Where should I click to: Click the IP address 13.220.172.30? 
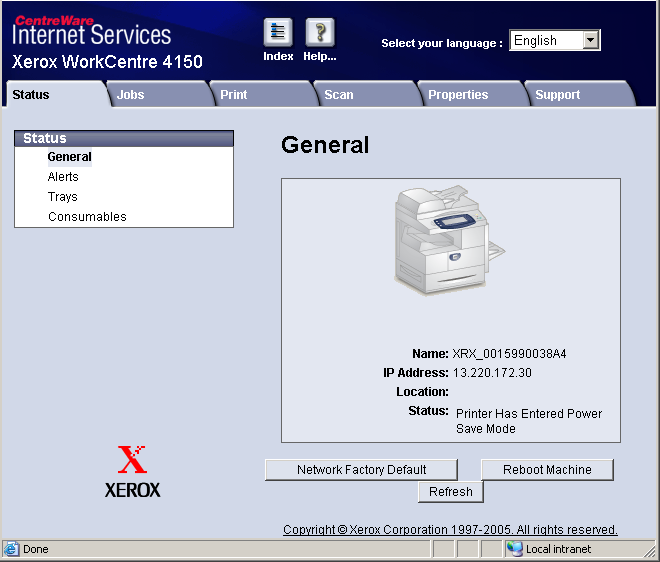click(x=492, y=373)
